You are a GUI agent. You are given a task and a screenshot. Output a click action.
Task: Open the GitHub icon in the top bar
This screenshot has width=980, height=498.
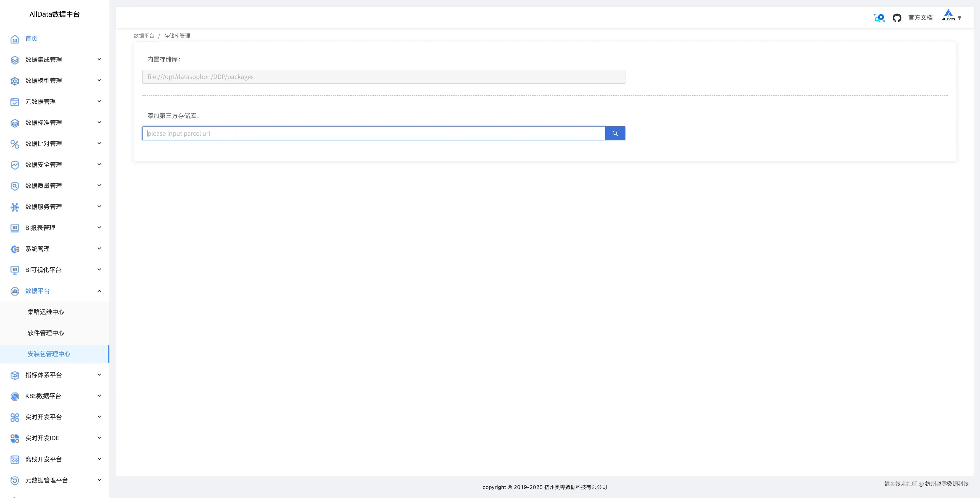click(x=897, y=18)
